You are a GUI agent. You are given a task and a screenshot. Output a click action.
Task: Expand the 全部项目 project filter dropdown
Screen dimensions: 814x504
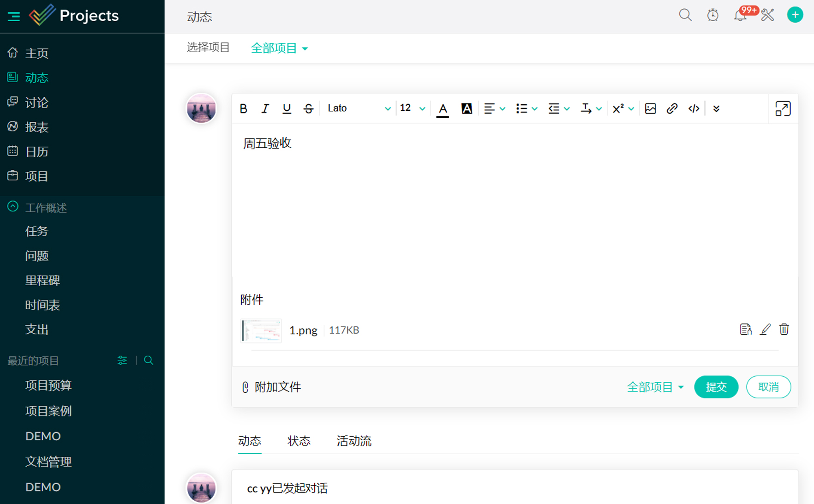(x=279, y=48)
